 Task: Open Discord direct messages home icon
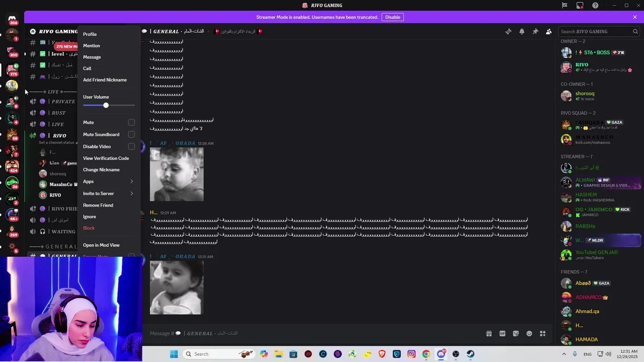coord(12,19)
